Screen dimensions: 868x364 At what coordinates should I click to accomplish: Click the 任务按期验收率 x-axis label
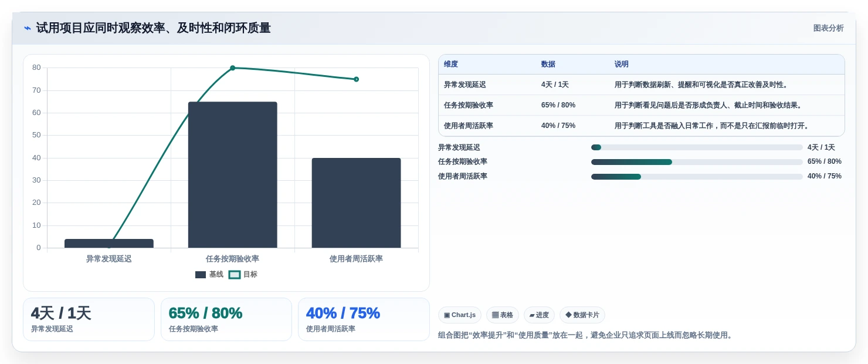click(x=232, y=259)
